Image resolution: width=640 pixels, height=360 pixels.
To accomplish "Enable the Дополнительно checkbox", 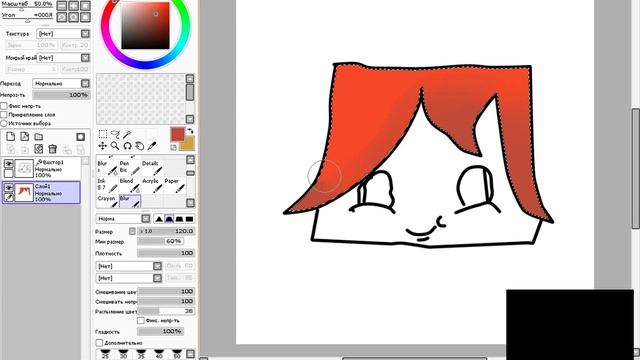I will [99, 343].
